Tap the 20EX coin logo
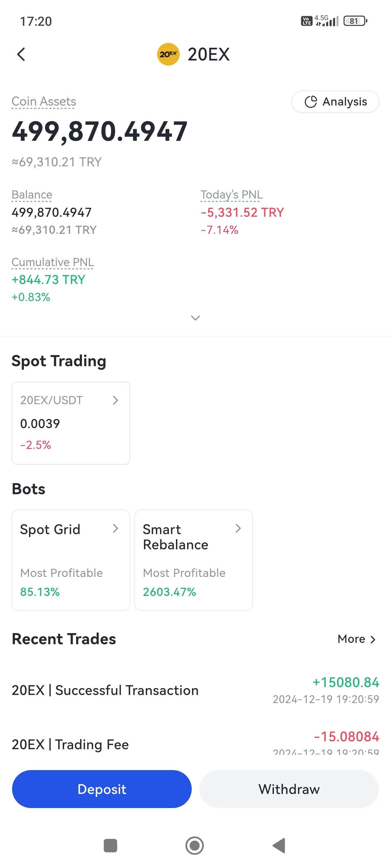The image size is (391, 868). tap(168, 54)
